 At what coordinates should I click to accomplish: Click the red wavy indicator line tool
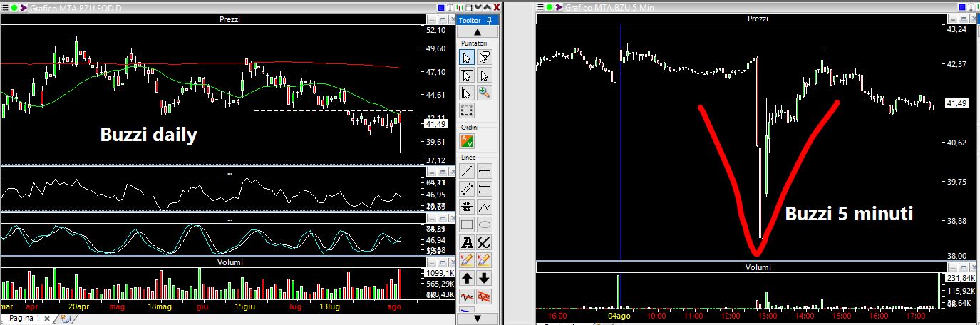click(467, 296)
